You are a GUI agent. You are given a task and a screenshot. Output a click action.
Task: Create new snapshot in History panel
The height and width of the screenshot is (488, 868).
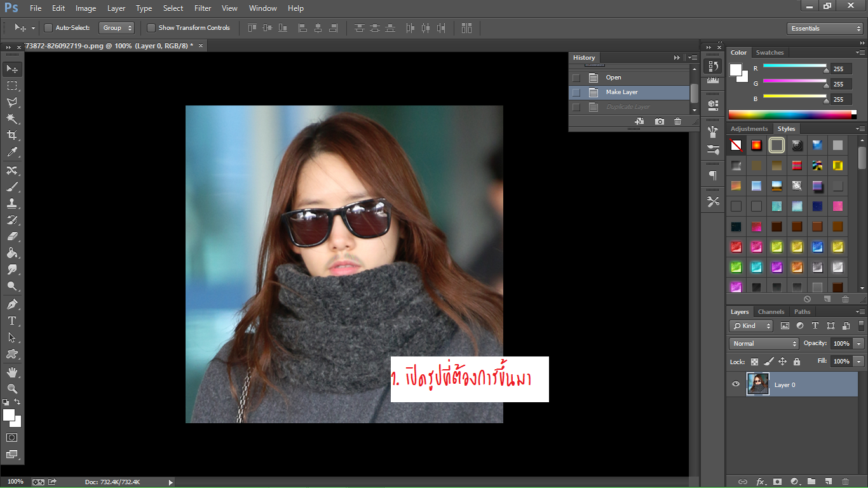(x=660, y=121)
